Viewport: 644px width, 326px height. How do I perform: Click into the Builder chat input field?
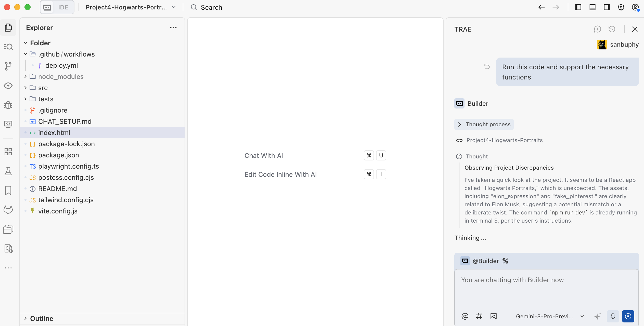tap(546, 288)
